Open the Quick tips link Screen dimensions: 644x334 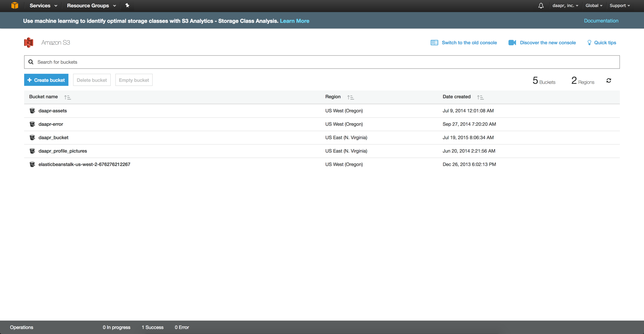pyautogui.click(x=605, y=42)
